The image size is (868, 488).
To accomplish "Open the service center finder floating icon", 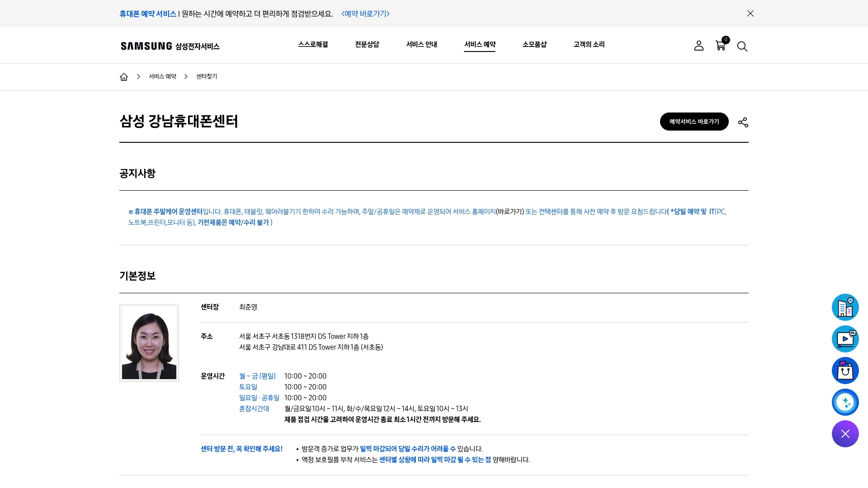I will [x=845, y=307].
